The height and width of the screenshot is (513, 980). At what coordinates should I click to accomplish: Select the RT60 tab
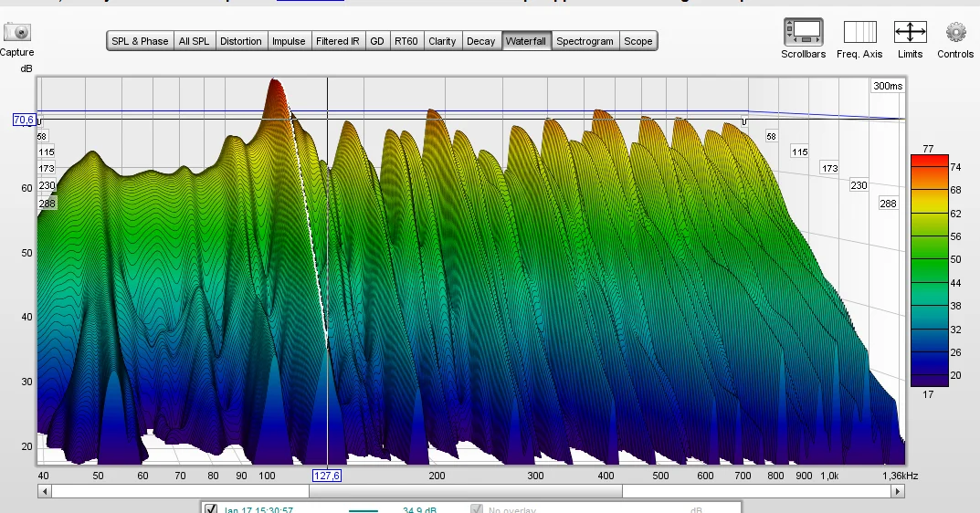[x=406, y=41]
